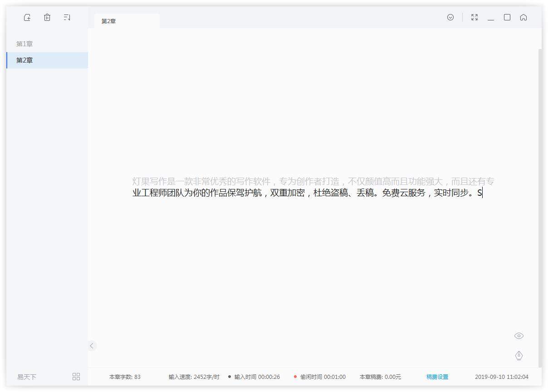Open 稿费设置 in the status bar
548x392 pixels.
point(437,377)
